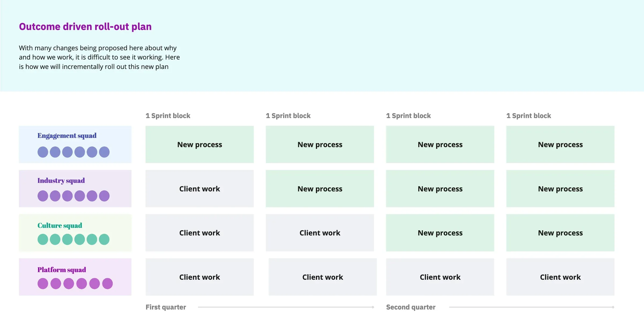Select first member dot in Culture squad

[x=43, y=239]
